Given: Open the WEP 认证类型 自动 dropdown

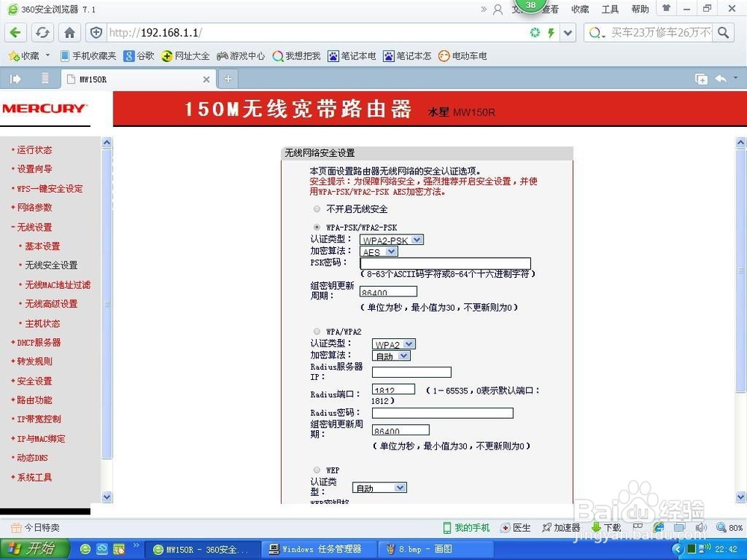Looking at the screenshot, I should (379, 488).
